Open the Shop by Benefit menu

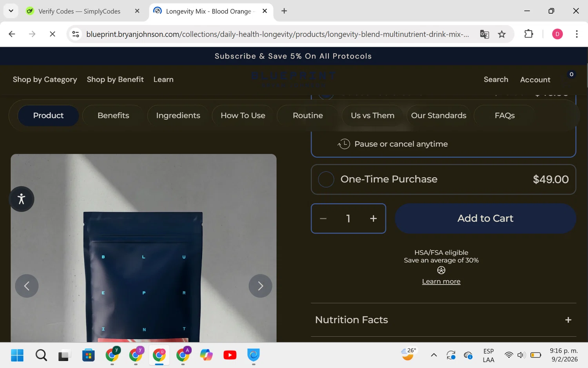point(115,80)
